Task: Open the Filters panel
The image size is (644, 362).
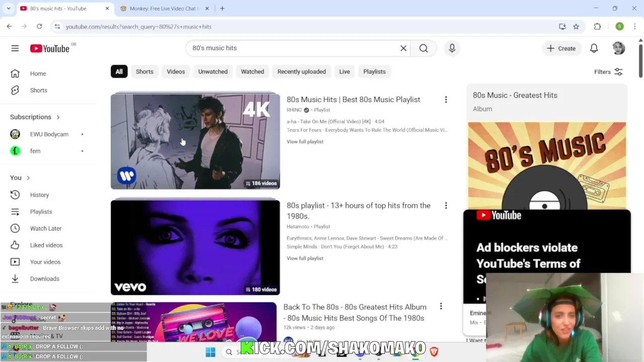Action: click(x=608, y=72)
